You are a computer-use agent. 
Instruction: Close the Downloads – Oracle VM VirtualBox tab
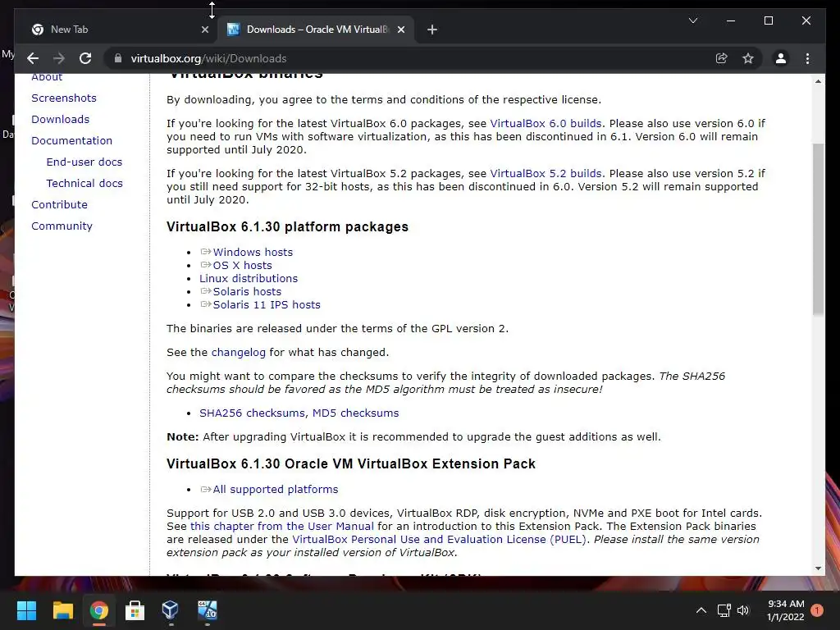[400, 30]
